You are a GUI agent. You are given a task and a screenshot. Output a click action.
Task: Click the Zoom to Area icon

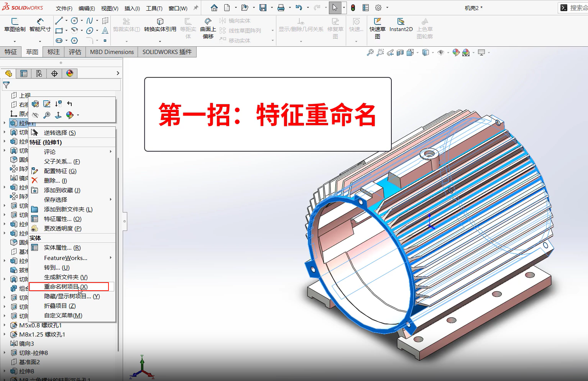pos(380,52)
